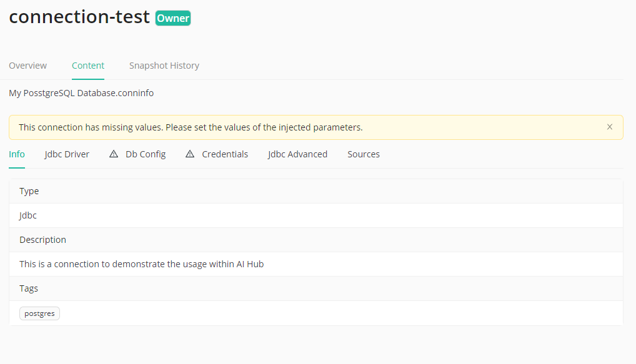Click the connection description text
636x364 pixels.
[x=141, y=264]
